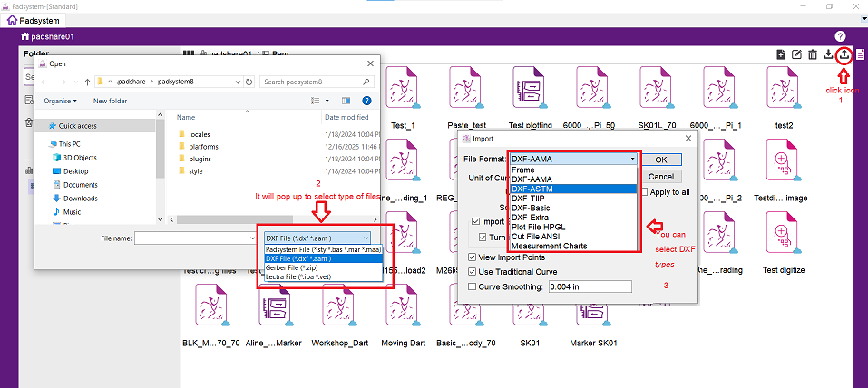Choose Frame from the format list
868x388 pixels.
click(x=573, y=170)
